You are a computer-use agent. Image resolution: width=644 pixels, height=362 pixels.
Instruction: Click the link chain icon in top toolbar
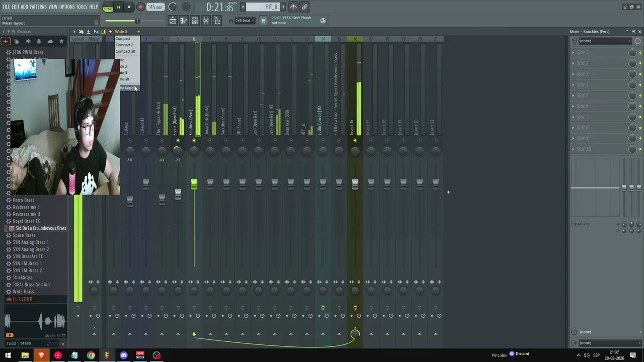(x=304, y=7)
